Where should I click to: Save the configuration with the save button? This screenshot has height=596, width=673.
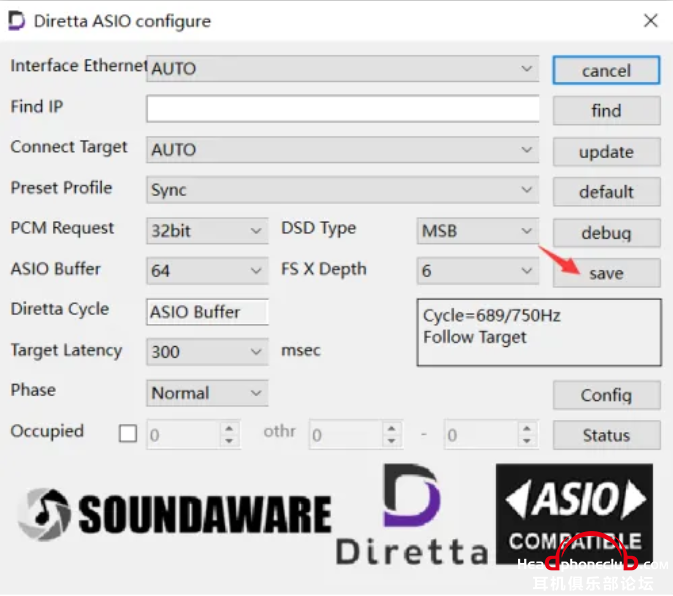point(606,273)
